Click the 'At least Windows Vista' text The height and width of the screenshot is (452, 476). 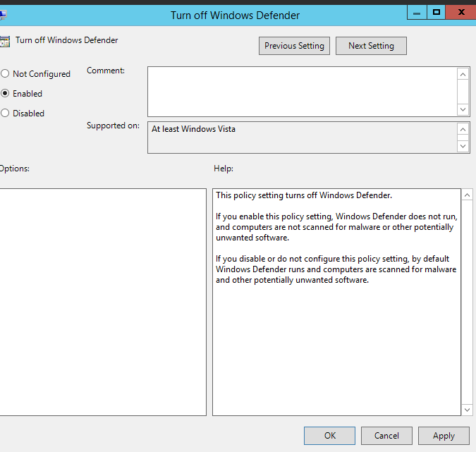click(x=193, y=129)
